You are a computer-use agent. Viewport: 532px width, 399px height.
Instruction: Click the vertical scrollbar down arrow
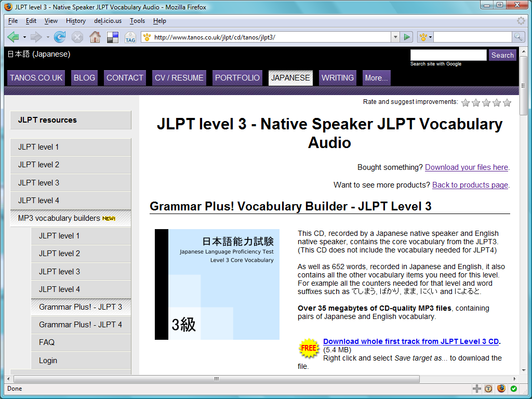point(523,370)
